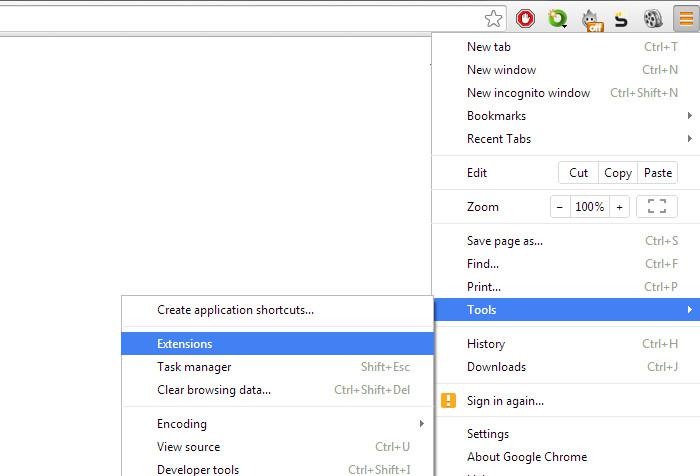The image size is (700, 476).
Task: Select Extensions from Tools submenu
Action: [277, 344]
